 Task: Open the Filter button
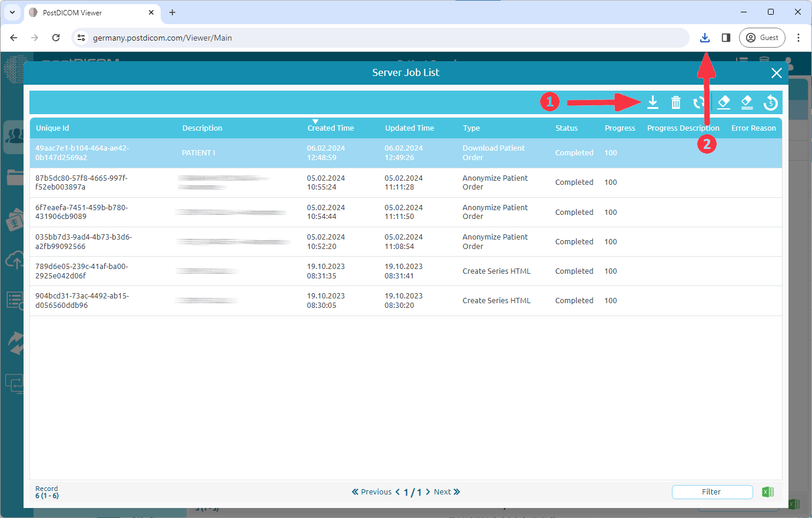[x=712, y=492]
